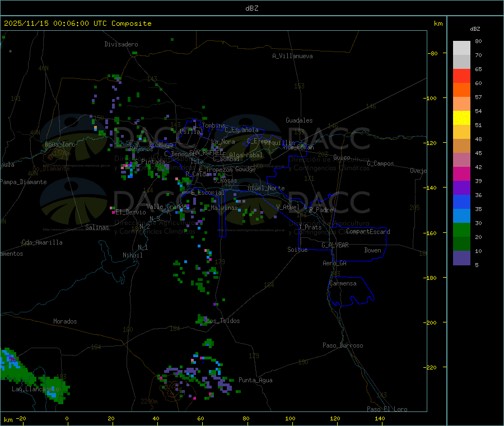
Task: Click the CompantEscard map label
Action: (x=368, y=232)
